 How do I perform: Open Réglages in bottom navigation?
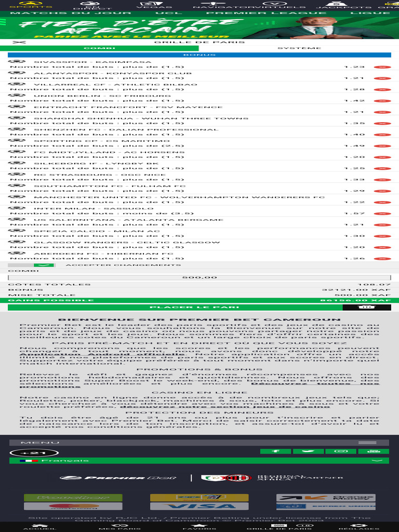(359, 527)
